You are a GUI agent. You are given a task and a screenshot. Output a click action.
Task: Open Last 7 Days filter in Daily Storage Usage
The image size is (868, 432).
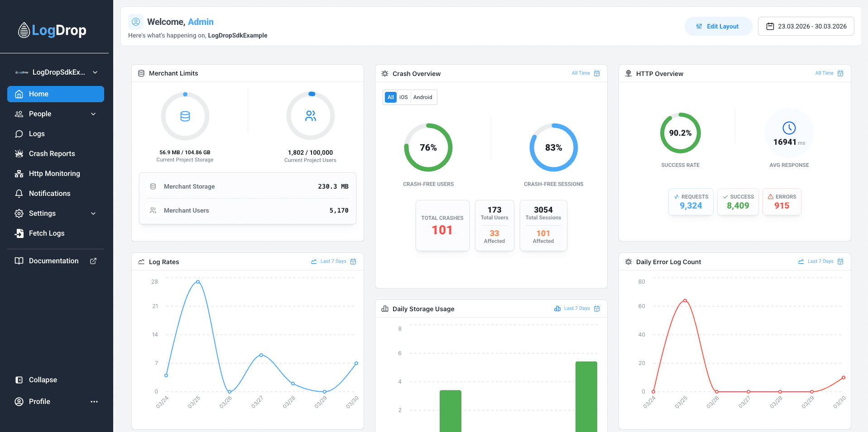point(577,309)
